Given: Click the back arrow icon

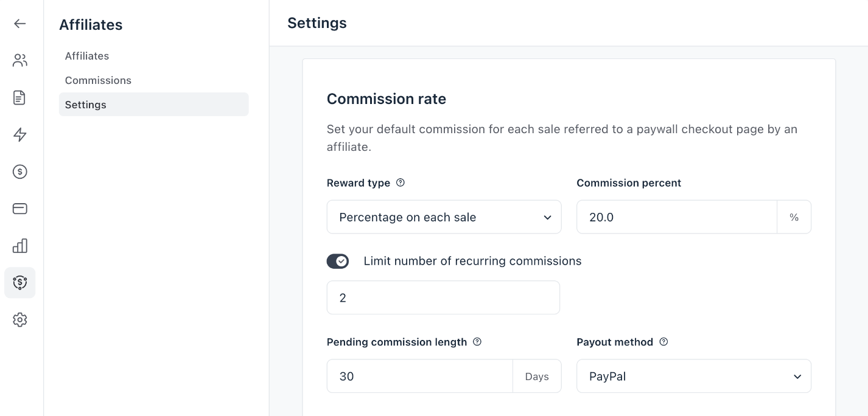Looking at the screenshot, I should click(x=20, y=24).
